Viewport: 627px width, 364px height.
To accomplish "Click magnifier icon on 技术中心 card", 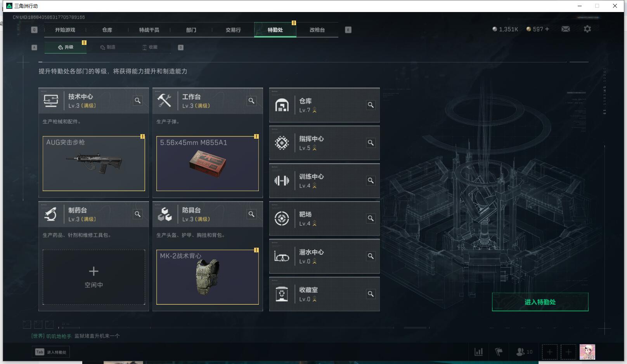I will point(138,101).
